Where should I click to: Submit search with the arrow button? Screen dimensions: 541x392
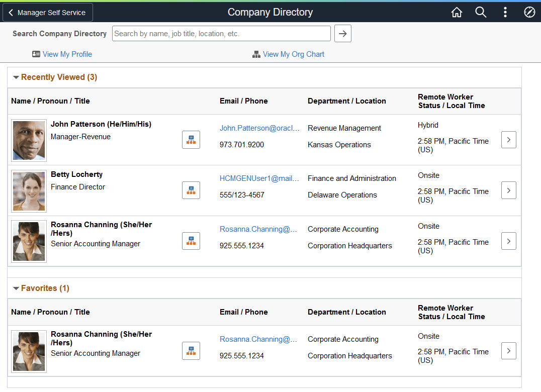point(343,34)
